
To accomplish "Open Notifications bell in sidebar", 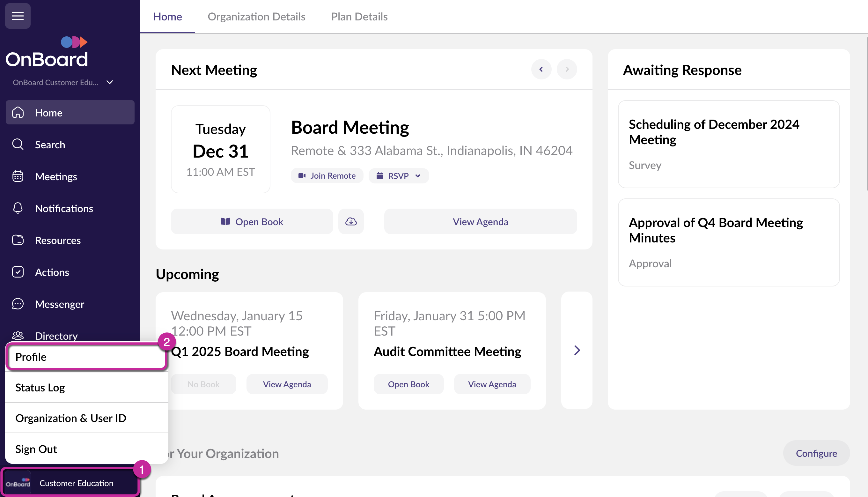I will [64, 208].
